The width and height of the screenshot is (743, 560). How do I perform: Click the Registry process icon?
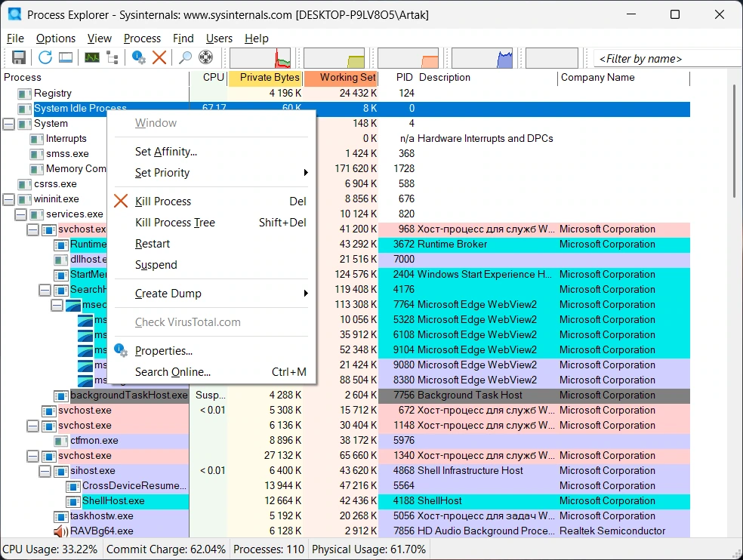click(24, 94)
